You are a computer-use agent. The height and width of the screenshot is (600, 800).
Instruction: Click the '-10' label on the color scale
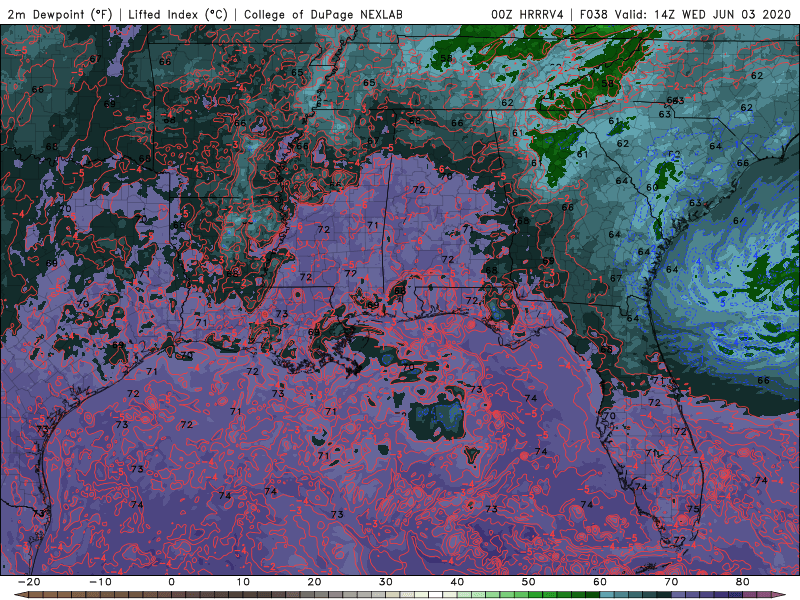click(100, 582)
